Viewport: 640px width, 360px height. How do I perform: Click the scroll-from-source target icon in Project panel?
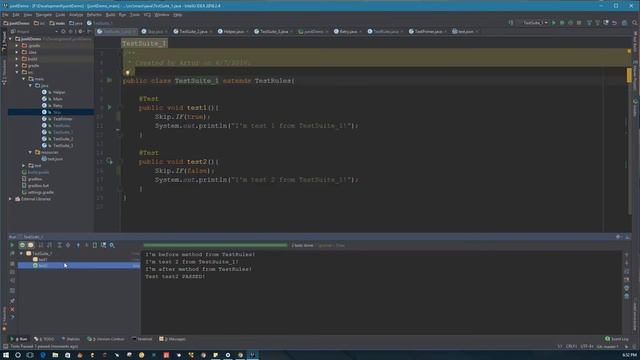[63, 31]
